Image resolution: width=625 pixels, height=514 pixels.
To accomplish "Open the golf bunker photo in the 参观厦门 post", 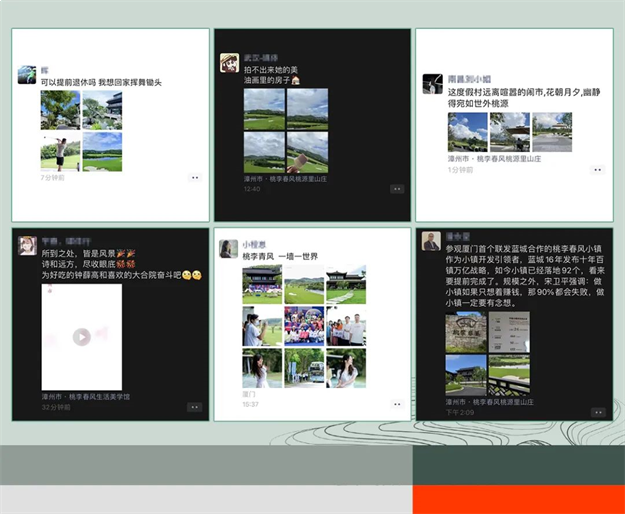I will pos(509,375).
